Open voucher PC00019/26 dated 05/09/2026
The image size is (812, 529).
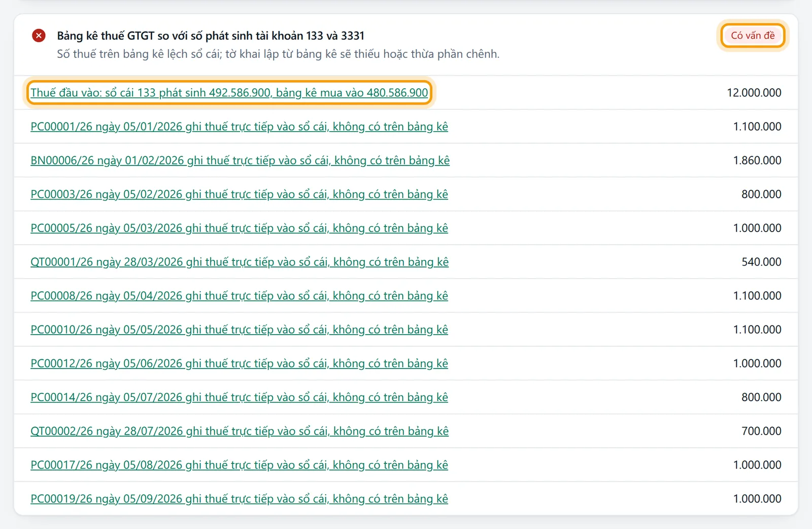239,499
